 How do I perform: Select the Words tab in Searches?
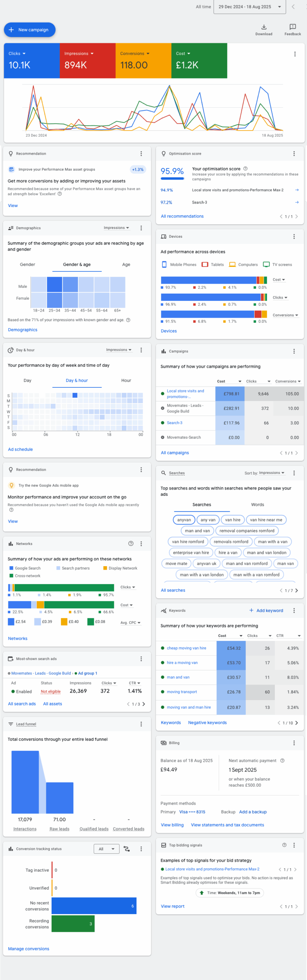pyautogui.click(x=257, y=505)
